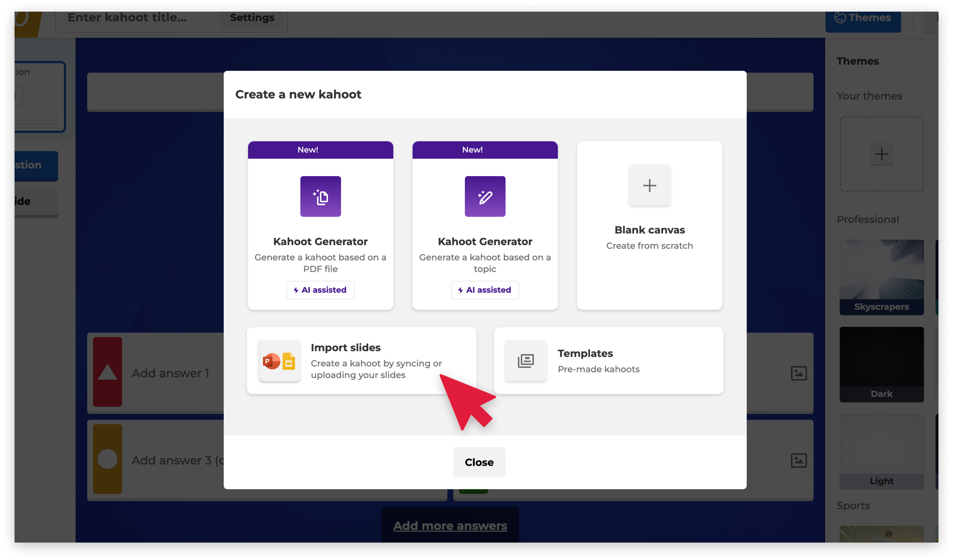Choose the Dark theme thumbnail
Image resolution: width=953 pixels, height=560 pixels.
pyautogui.click(x=882, y=365)
